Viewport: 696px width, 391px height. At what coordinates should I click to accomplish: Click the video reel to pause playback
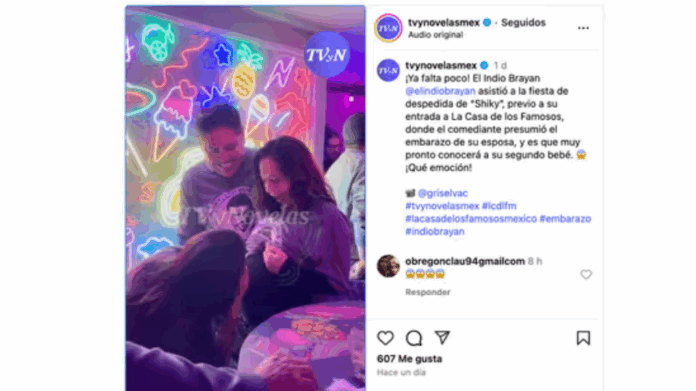(x=245, y=198)
